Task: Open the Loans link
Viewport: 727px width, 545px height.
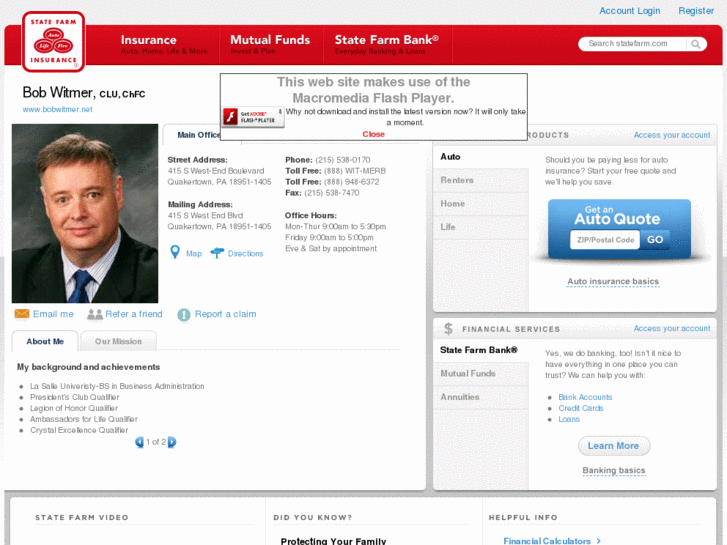Action: coord(569,419)
